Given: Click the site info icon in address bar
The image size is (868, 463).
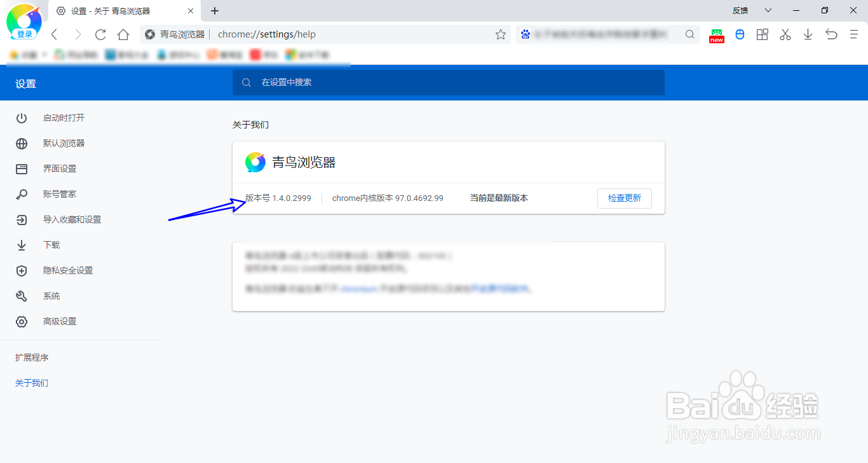Looking at the screenshot, I should click(150, 34).
